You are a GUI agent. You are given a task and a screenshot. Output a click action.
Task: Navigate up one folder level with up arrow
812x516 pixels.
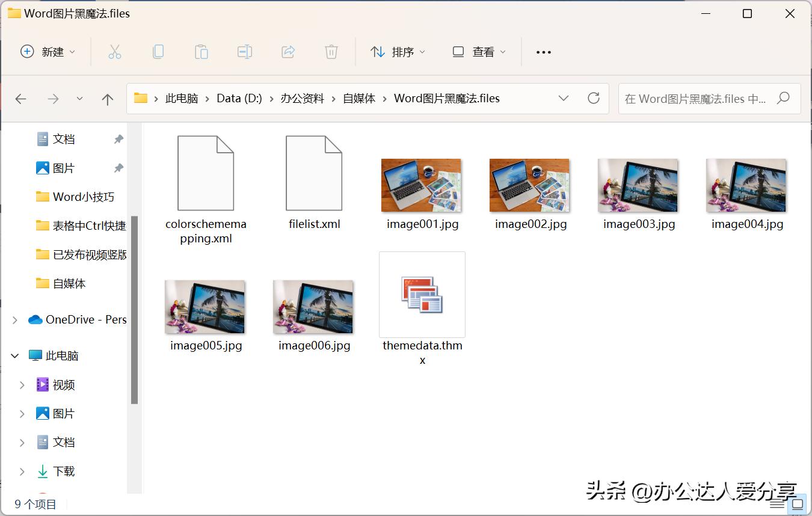pyautogui.click(x=108, y=99)
